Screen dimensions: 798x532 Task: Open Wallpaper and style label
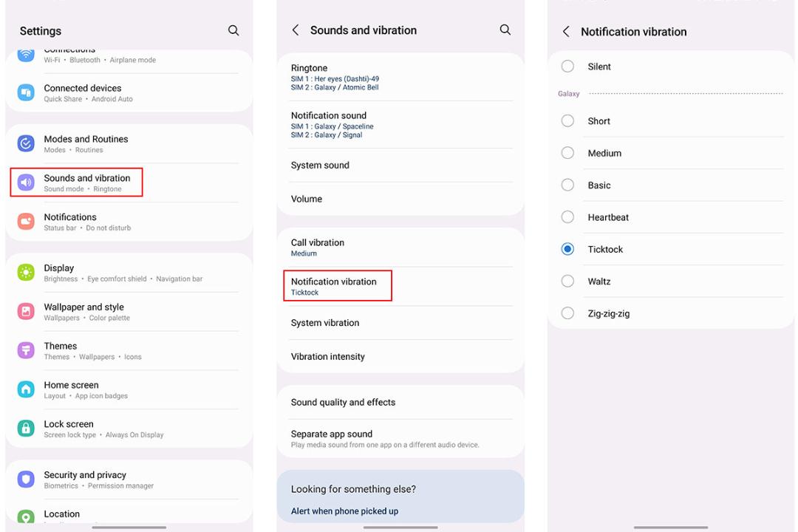click(x=83, y=307)
